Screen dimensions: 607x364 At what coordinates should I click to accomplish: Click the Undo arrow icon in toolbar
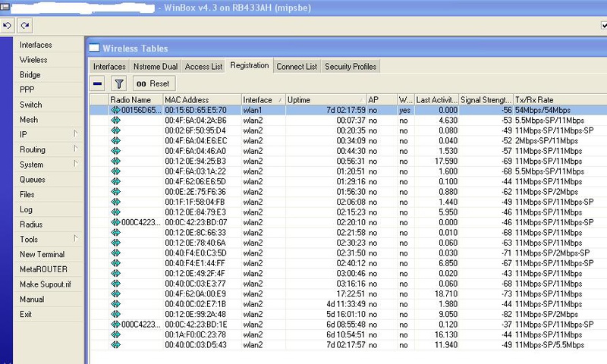7,26
